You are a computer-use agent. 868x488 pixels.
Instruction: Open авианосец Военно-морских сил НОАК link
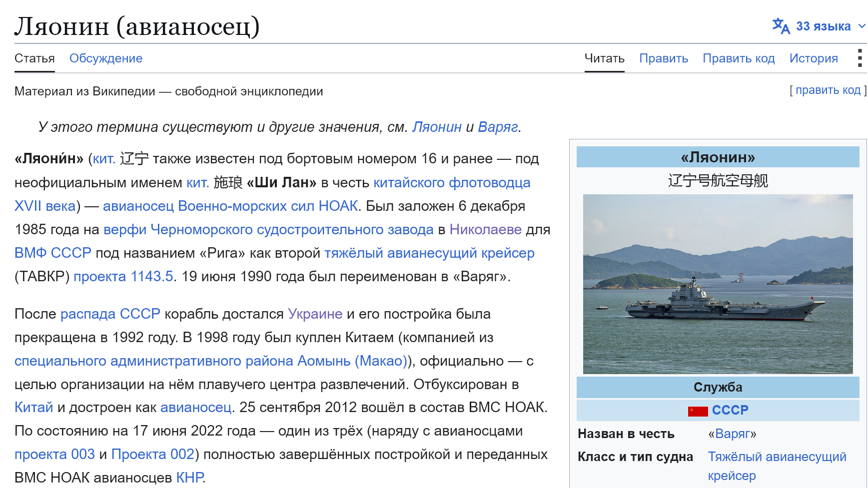230,206
